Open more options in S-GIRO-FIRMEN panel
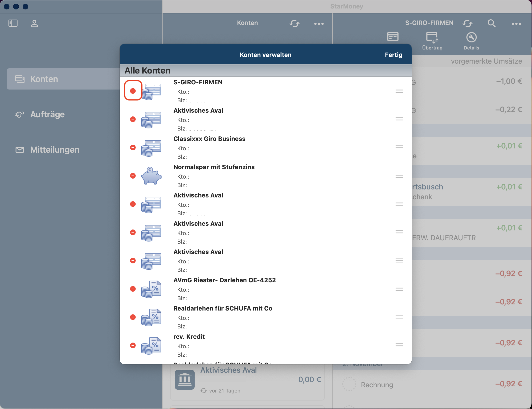532x409 pixels. pyautogui.click(x=516, y=24)
